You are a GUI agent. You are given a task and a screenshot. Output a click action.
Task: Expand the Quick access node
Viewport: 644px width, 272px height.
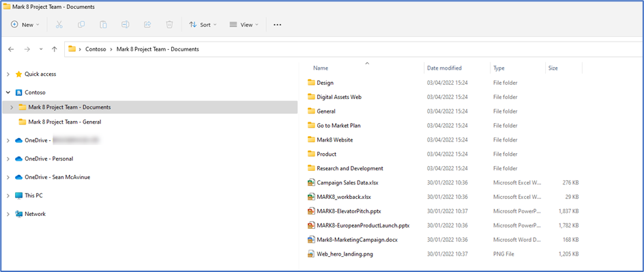8,74
